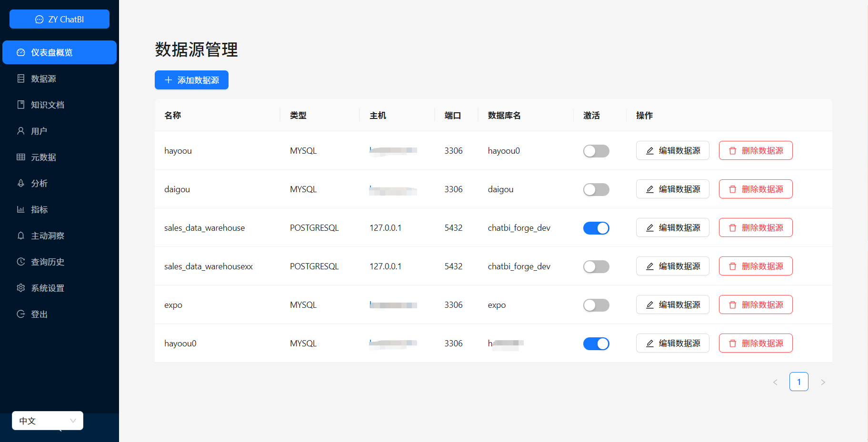Enable activation for hayoou data source
868x442 pixels.
(x=596, y=151)
